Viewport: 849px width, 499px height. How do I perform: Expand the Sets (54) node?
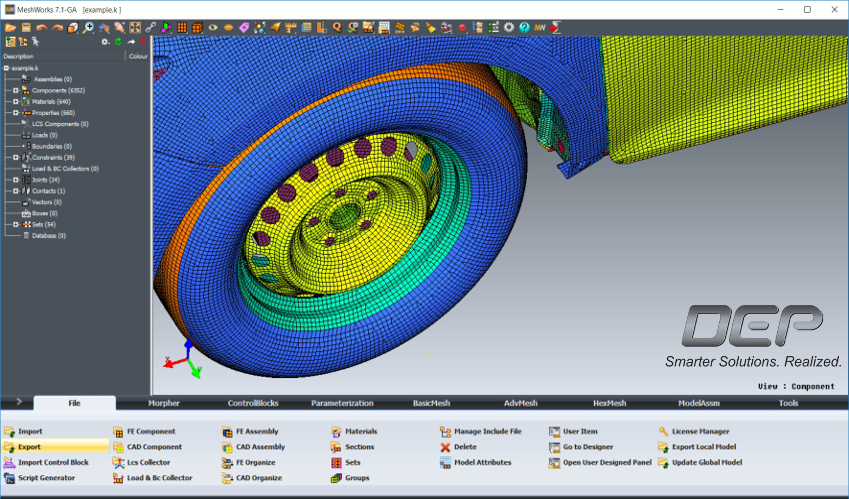16,224
